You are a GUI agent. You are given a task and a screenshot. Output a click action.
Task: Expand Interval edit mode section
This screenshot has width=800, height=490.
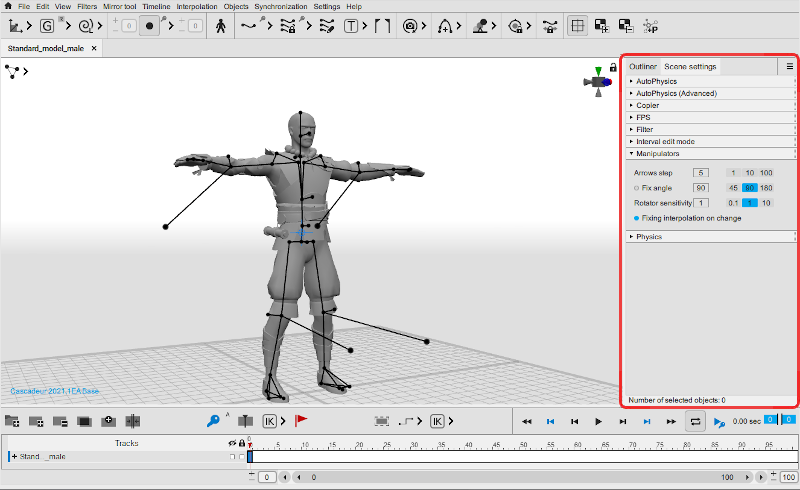(x=710, y=141)
